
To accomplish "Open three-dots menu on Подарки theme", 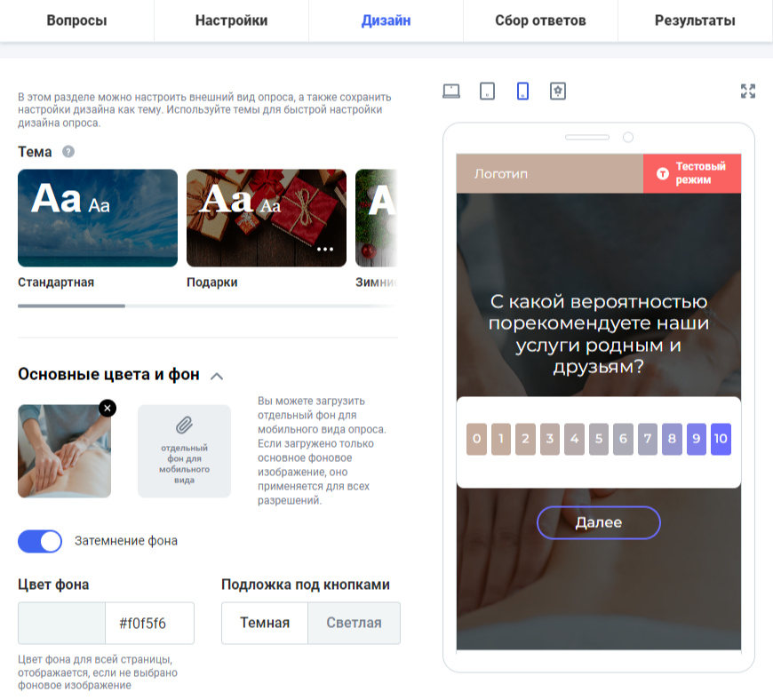I will tap(325, 250).
